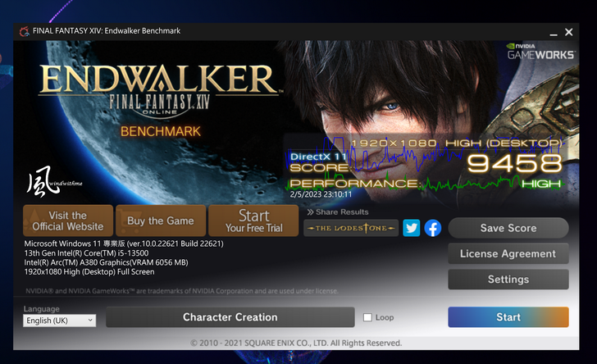Click Visit the Official Website

tap(68, 221)
